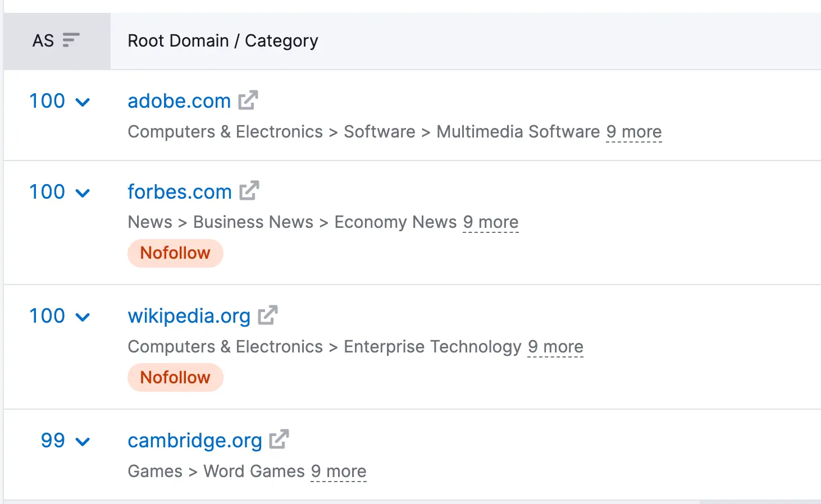This screenshot has width=821, height=504.
Task: Expand the AS 100 chevron for adobe.com
Action: (83, 102)
